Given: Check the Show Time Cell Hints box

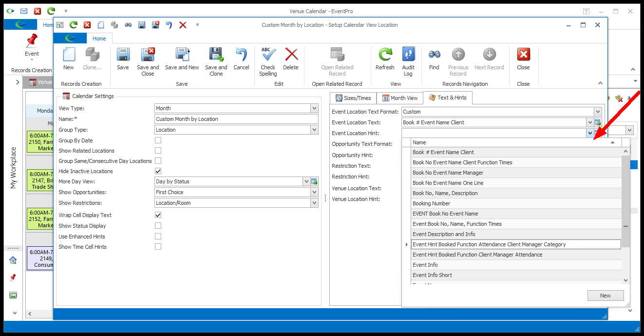Looking at the screenshot, I should [x=158, y=247].
